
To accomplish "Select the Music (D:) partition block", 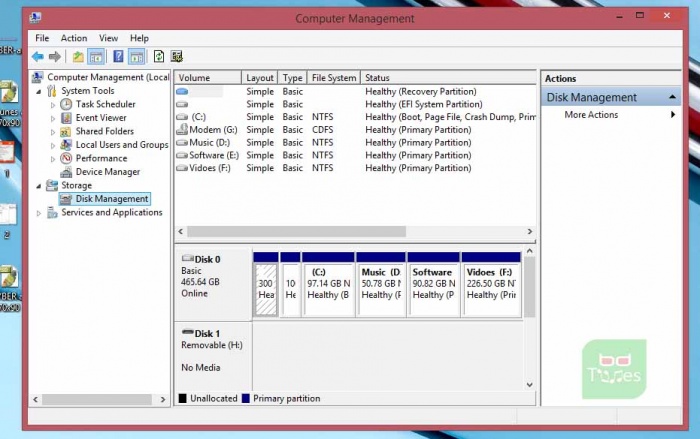I will (x=381, y=290).
